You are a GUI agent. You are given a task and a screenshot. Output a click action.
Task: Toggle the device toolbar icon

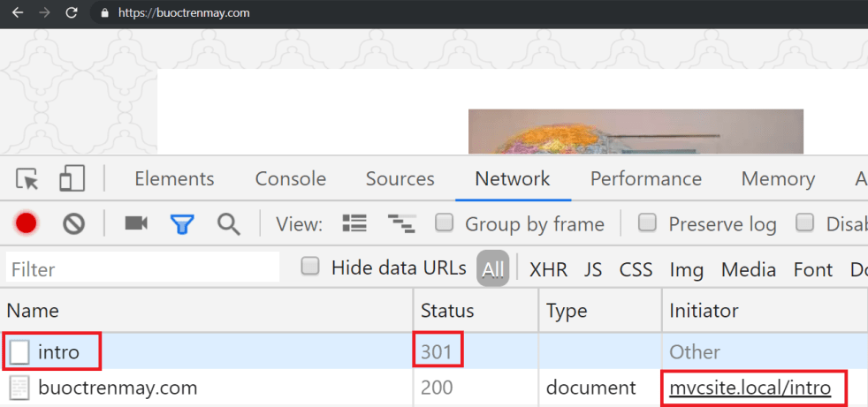(72, 179)
